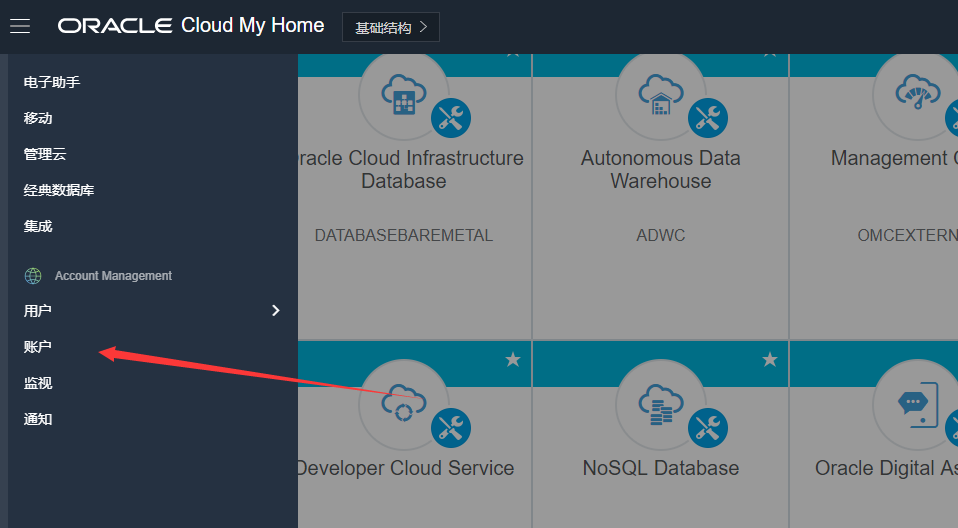Select 经典数据库 menu entry
This screenshot has width=958, height=528.
tap(59, 190)
